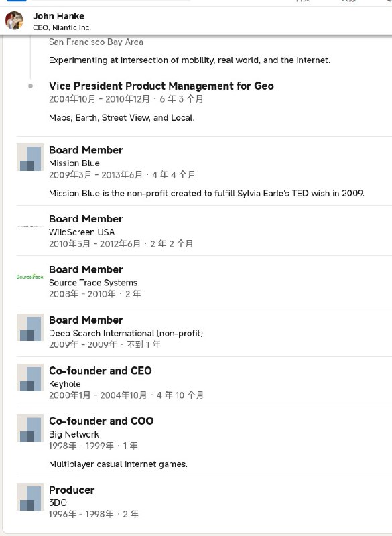Click Source Trace Systems company name
392x536 pixels.
(x=93, y=283)
